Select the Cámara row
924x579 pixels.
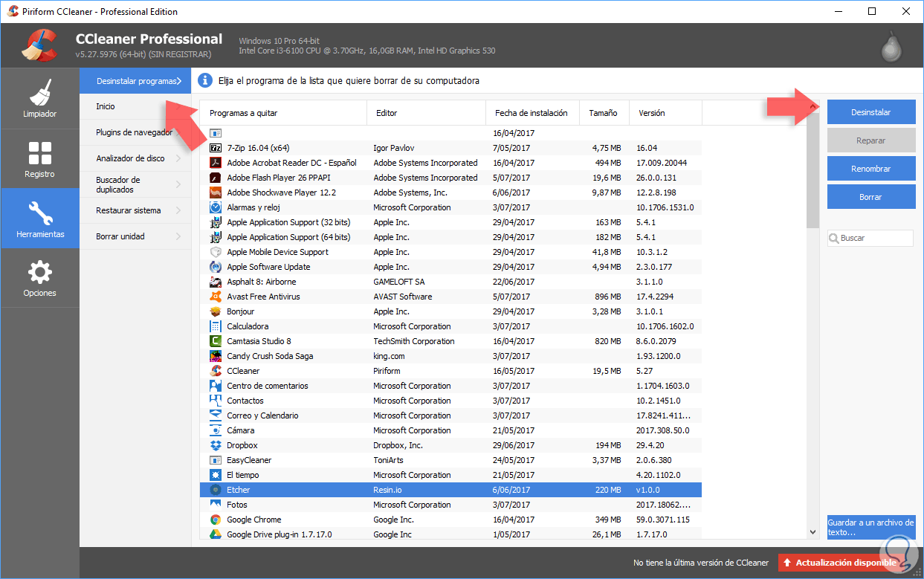tap(450, 430)
